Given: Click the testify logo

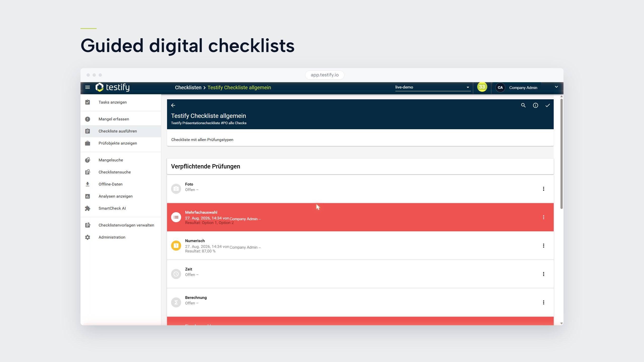Looking at the screenshot, I should pyautogui.click(x=112, y=87).
